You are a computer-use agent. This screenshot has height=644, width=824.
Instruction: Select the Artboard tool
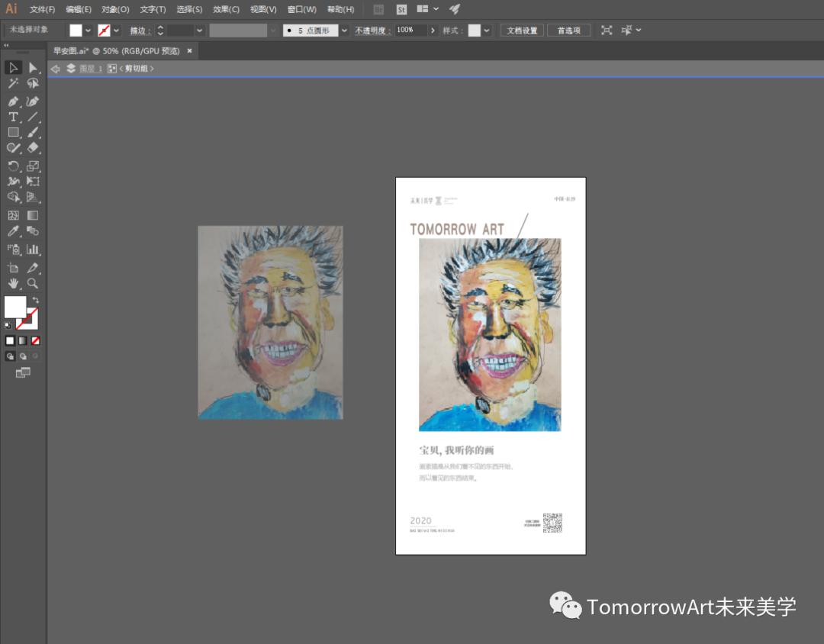pyautogui.click(x=13, y=268)
